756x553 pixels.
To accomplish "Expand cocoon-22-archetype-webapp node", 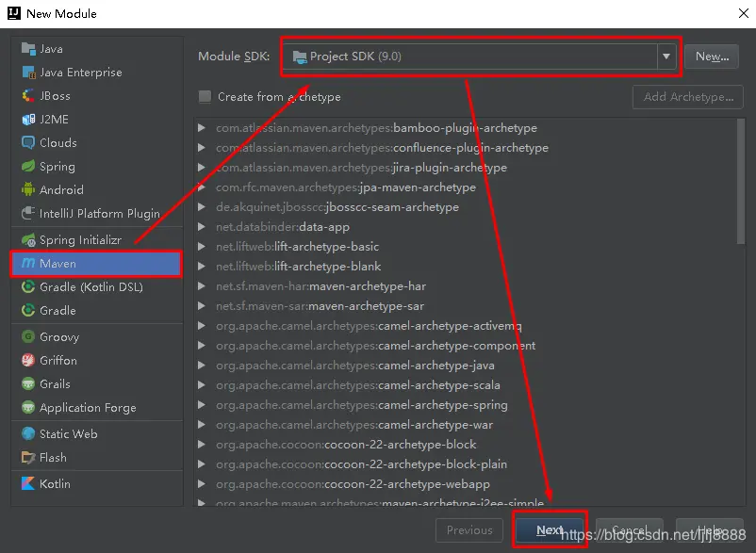I will tap(202, 483).
